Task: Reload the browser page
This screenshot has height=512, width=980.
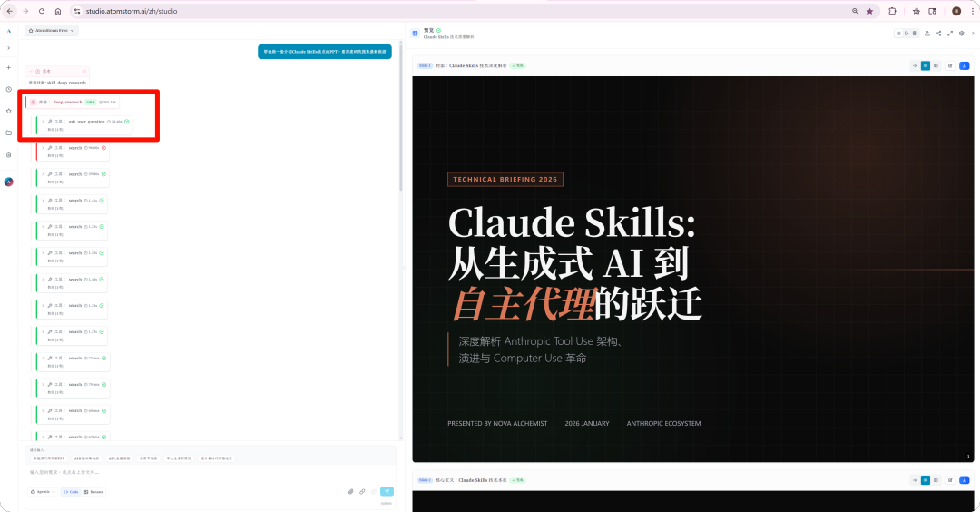Action: tap(42, 11)
